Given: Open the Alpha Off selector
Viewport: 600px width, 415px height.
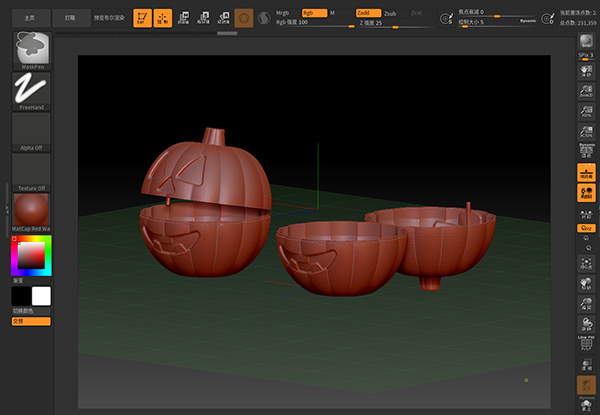Looking at the screenshot, I should coord(33,129).
